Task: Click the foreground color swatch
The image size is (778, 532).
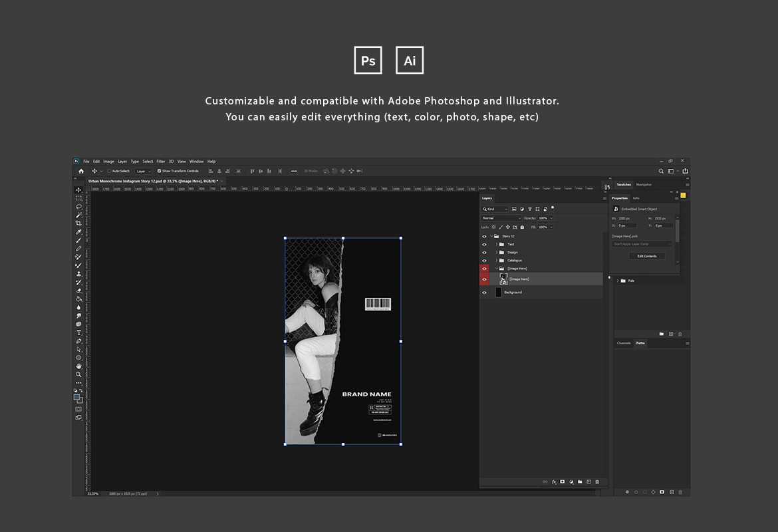Action: 77,398
